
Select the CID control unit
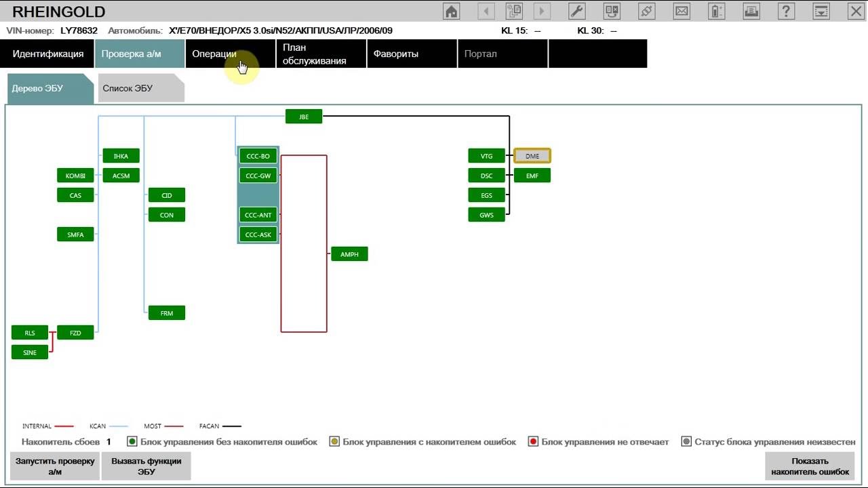(167, 195)
